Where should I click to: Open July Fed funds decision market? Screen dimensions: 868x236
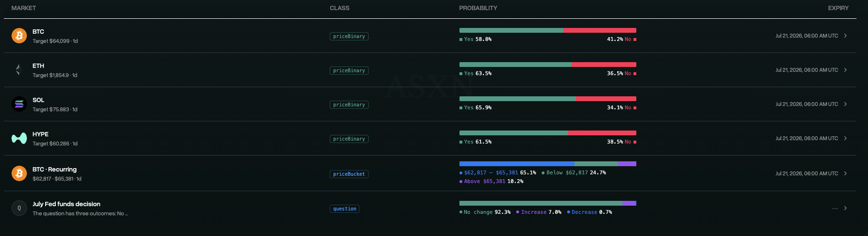(66, 204)
